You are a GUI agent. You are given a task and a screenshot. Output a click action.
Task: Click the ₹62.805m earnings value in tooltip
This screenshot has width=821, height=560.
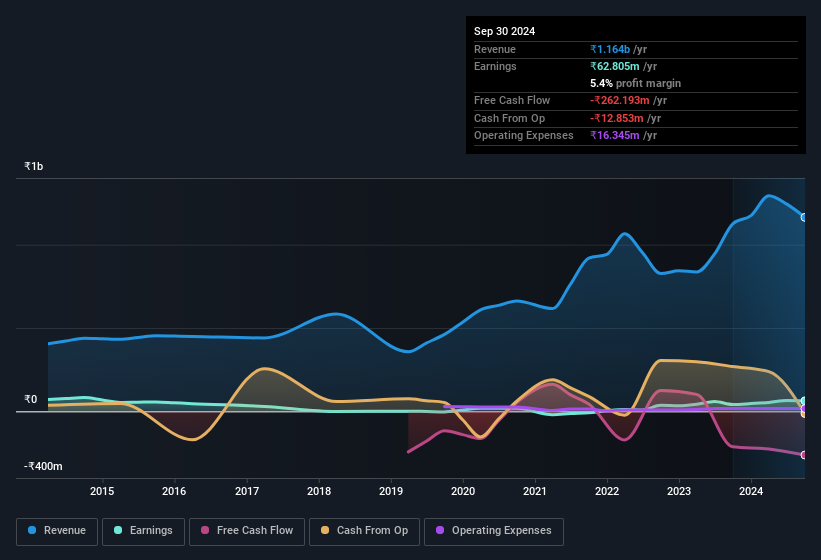615,66
